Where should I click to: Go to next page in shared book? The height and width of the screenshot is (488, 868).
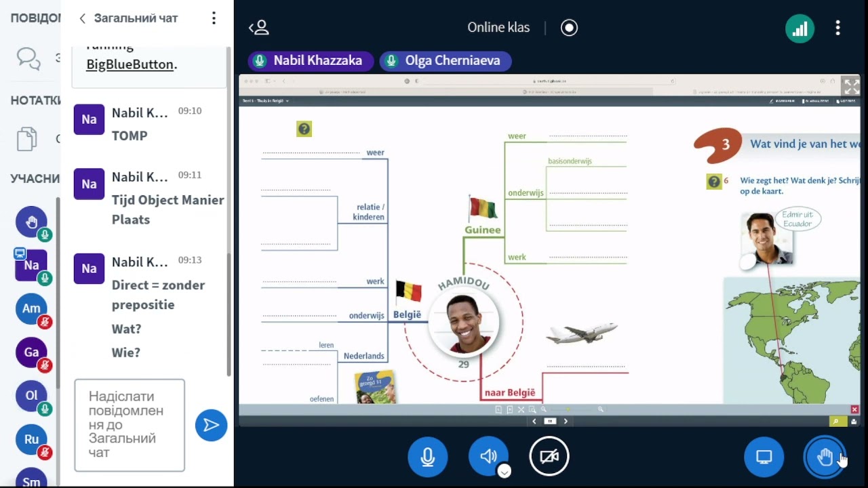(566, 422)
